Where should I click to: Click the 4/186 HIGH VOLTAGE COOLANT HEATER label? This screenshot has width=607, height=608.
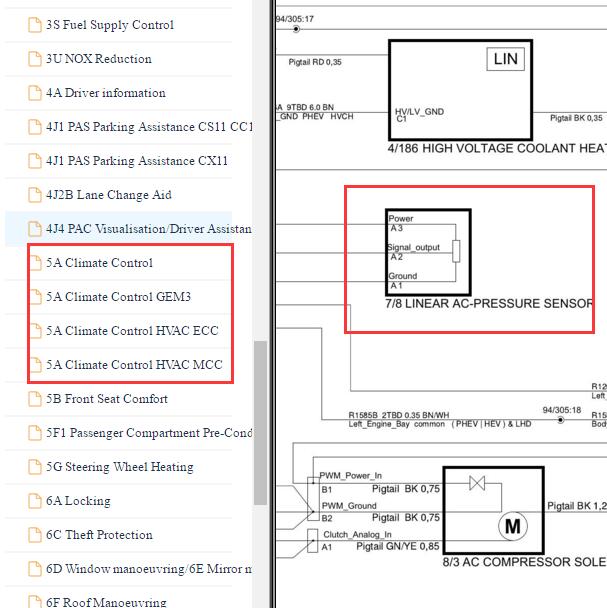click(x=497, y=149)
